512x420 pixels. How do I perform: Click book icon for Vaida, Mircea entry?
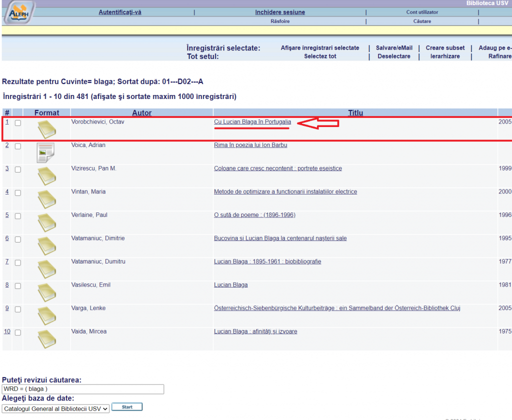click(x=47, y=338)
